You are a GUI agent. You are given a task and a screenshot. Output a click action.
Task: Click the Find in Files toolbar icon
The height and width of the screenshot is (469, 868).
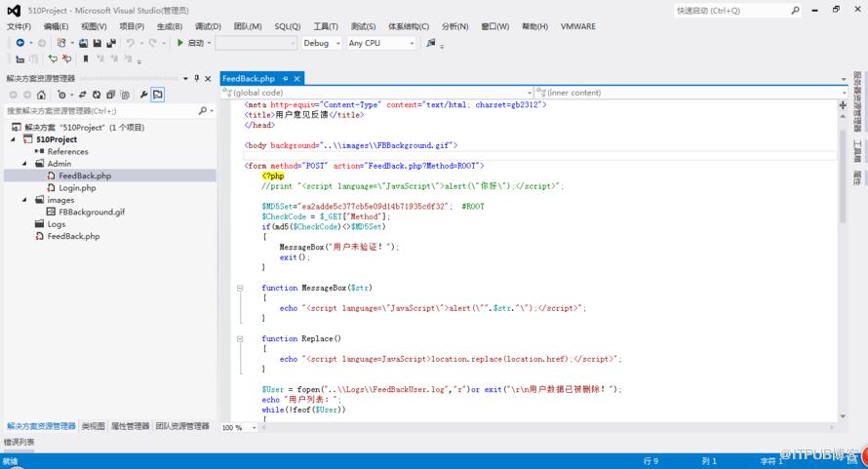pyautogui.click(x=431, y=43)
